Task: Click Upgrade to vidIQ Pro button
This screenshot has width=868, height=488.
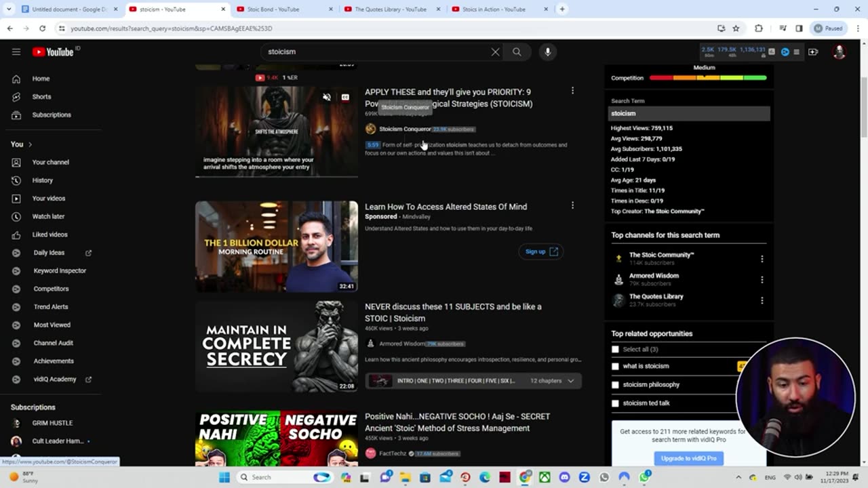Action: 688,458
